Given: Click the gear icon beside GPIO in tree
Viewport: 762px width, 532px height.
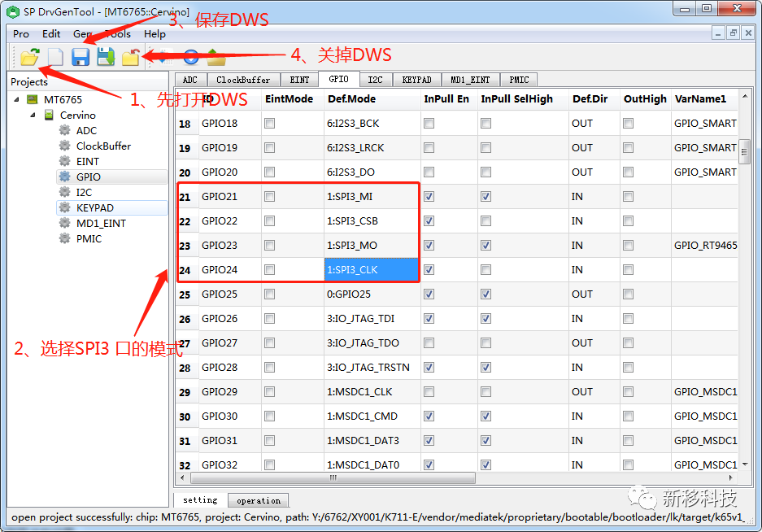Looking at the screenshot, I should (64, 177).
